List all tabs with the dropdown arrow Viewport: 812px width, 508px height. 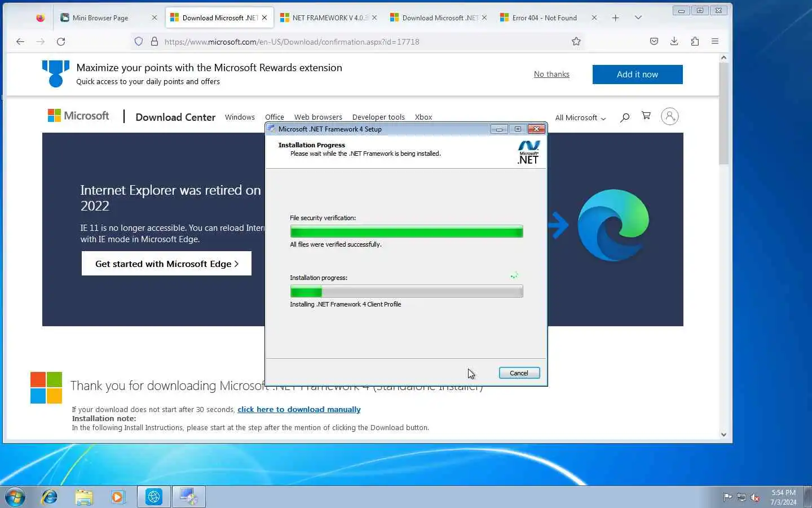[x=638, y=17]
